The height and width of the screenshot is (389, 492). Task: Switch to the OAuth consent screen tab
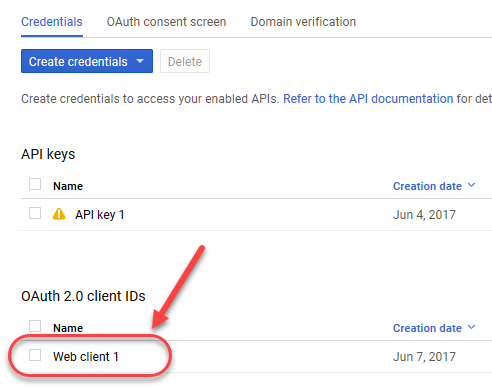pos(166,22)
